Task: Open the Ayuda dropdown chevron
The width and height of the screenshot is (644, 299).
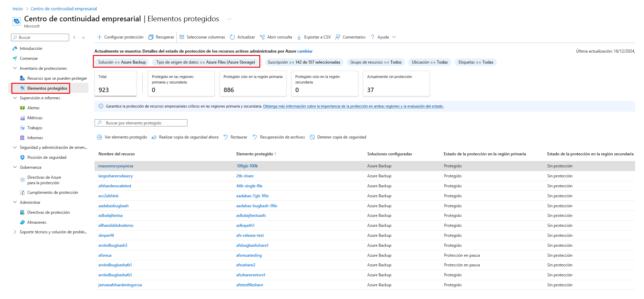Action: pyautogui.click(x=394, y=37)
